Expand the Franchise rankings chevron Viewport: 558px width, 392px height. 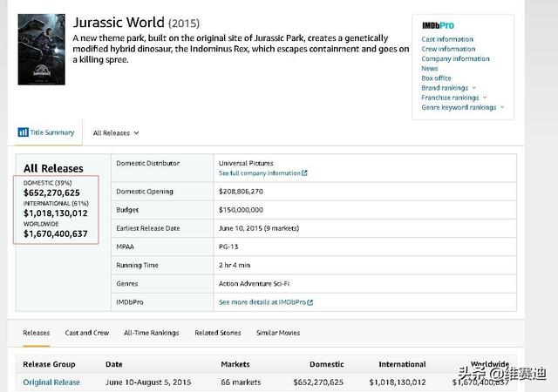point(485,97)
